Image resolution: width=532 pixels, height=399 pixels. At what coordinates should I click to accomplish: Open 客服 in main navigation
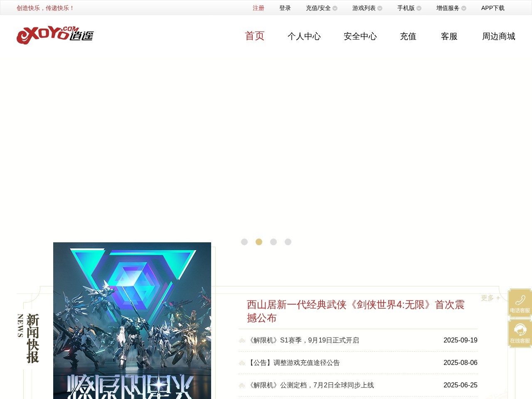(449, 36)
